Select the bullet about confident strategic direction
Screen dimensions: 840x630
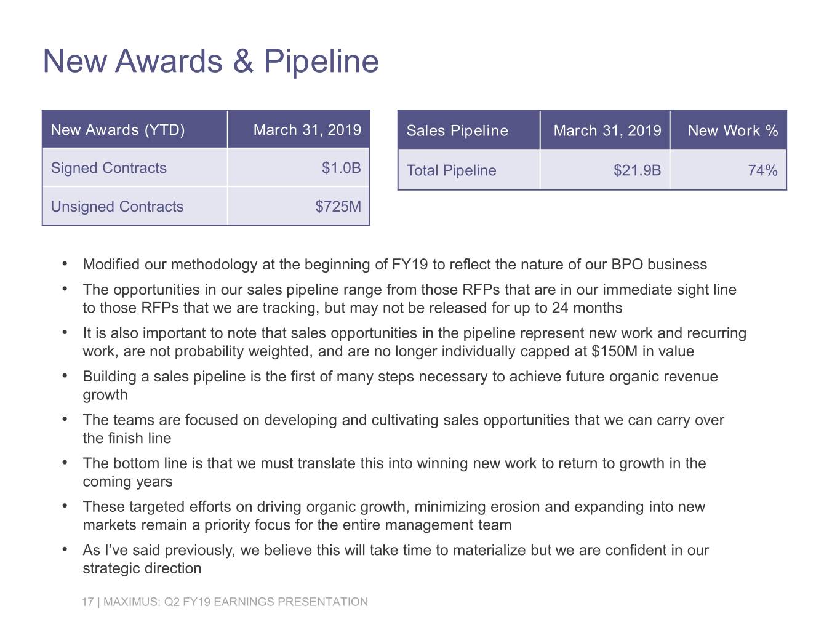point(395,559)
